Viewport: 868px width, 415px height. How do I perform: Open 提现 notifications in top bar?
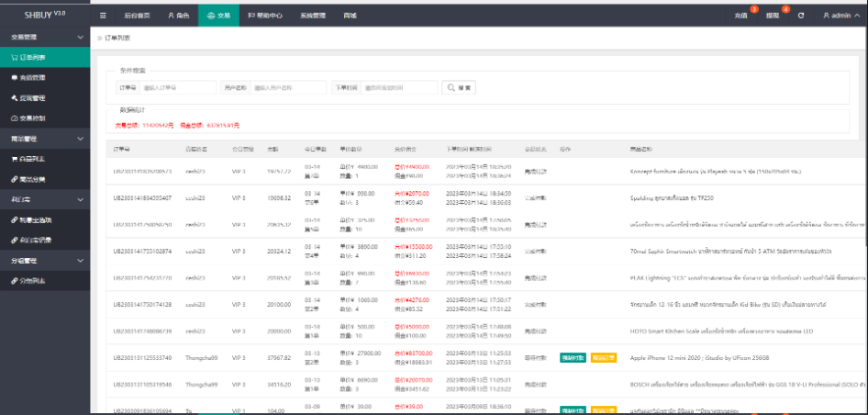click(773, 16)
